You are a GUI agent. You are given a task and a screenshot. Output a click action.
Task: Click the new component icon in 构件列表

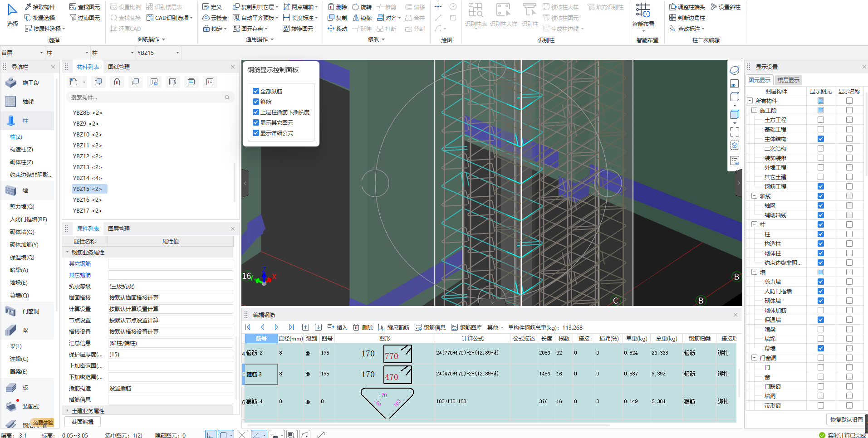tap(74, 82)
